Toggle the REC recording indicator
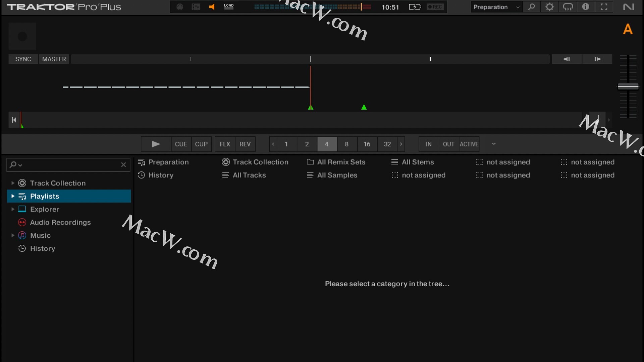 435,7
